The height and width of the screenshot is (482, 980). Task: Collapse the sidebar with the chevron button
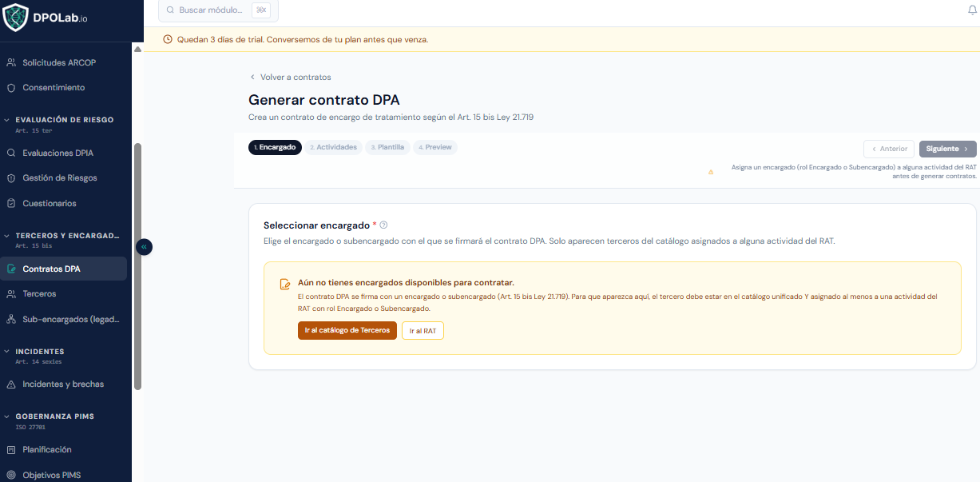click(144, 247)
